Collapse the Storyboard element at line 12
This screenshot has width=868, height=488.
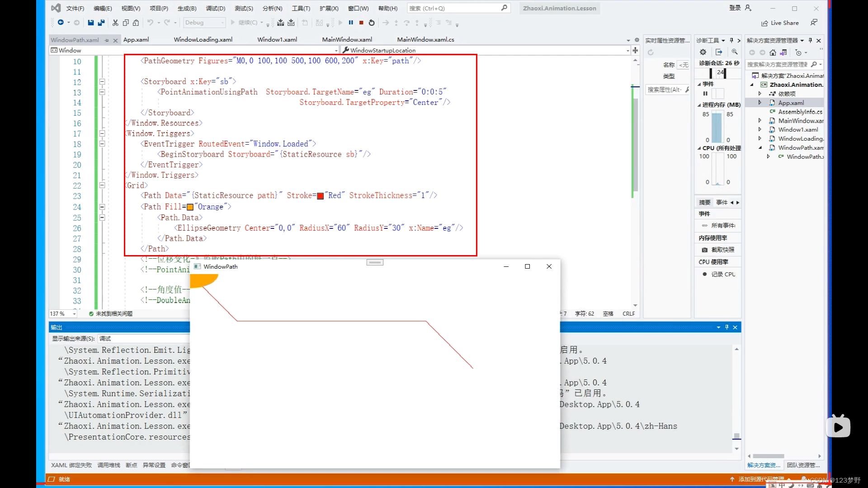(x=102, y=82)
